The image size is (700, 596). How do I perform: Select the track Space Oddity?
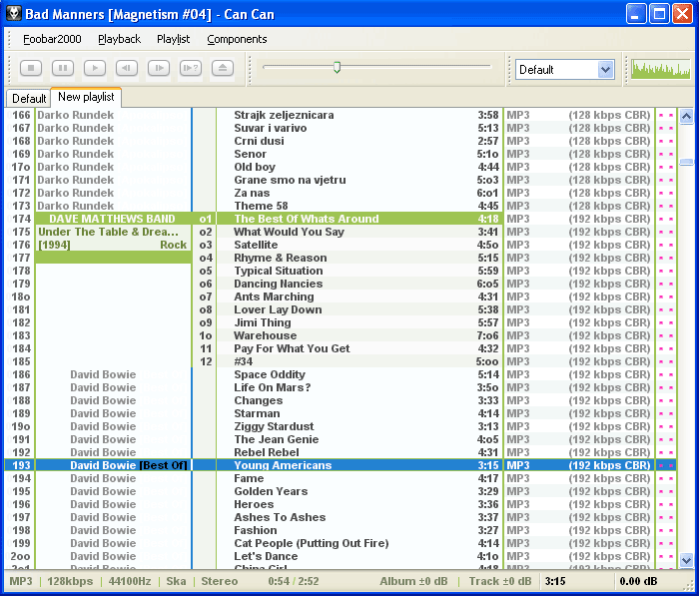pos(270,374)
